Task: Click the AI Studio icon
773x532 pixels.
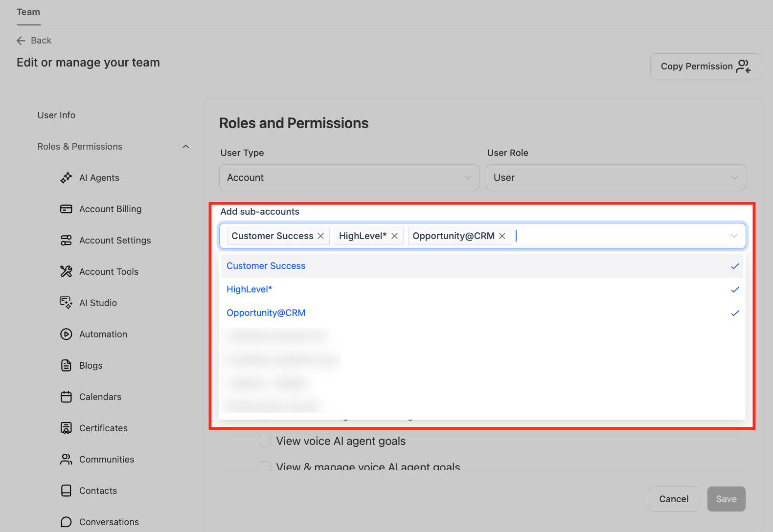Action: coord(66,303)
